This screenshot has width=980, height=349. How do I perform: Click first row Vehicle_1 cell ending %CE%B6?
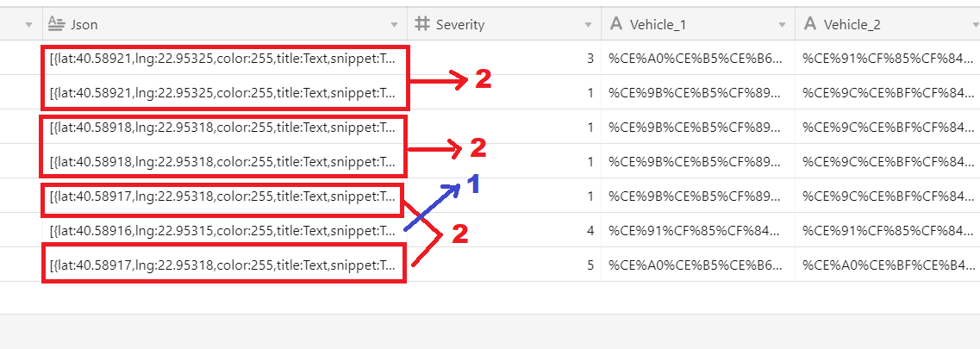point(698,58)
